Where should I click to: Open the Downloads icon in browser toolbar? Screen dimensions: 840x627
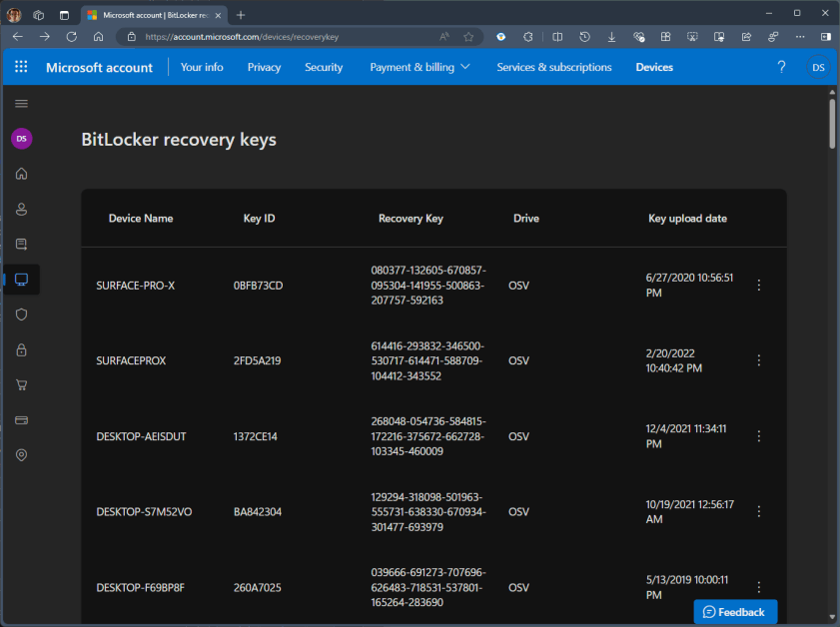click(611, 36)
